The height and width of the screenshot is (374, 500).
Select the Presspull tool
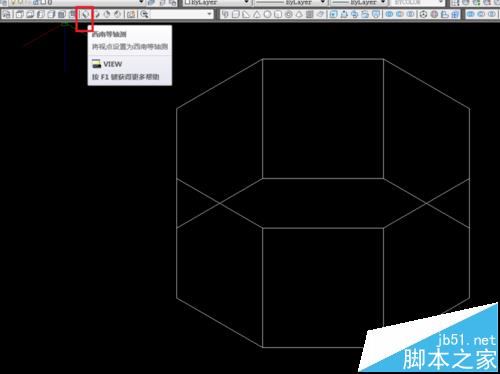click(x=344, y=14)
